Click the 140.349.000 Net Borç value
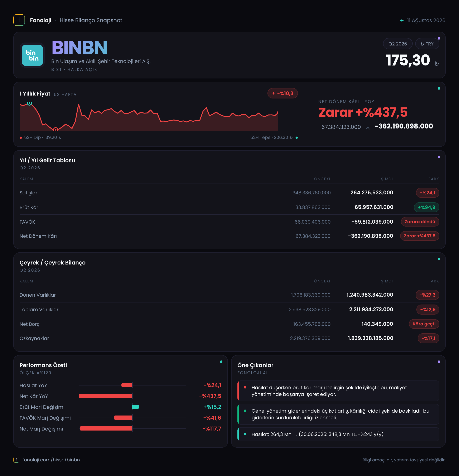The height and width of the screenshot is (476, 459). 377,324
